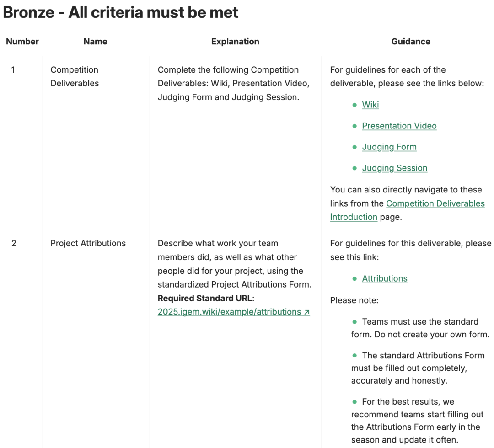The width and height of the screenshot is (494, 448).
Task: Click the external-link arrow after attributions URL
Action: pyautogui.click(x=306, y=312)
